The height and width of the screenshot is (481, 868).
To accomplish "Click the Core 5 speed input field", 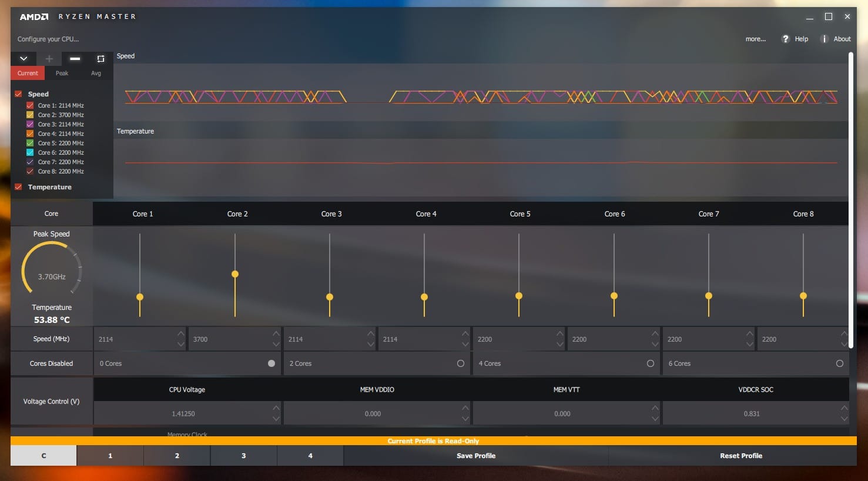I will coord(514,339).
